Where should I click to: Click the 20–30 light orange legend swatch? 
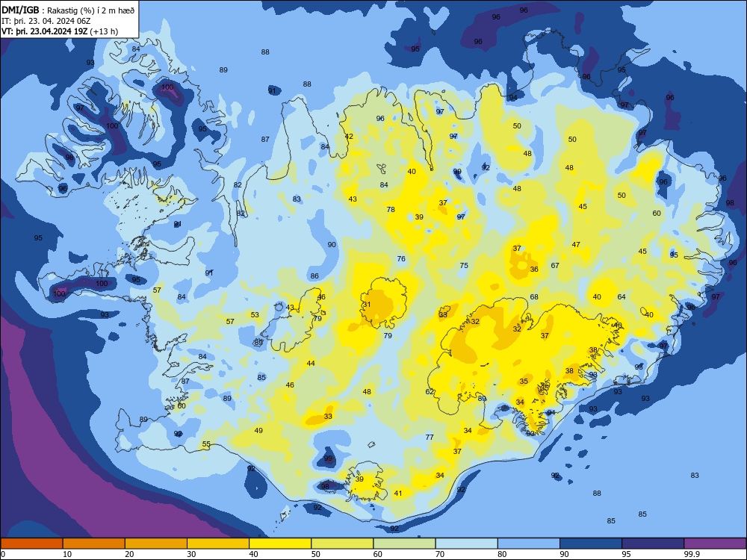156,544
